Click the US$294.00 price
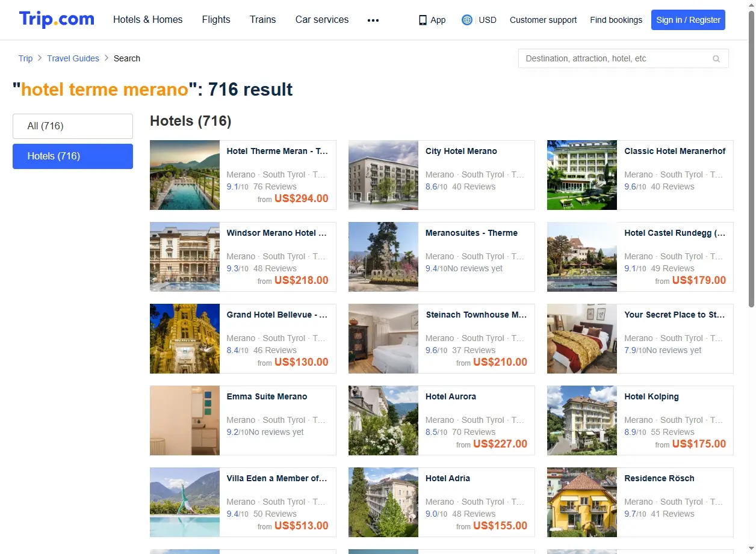This screenshot has width=756, height=554. tap(302, 199)
